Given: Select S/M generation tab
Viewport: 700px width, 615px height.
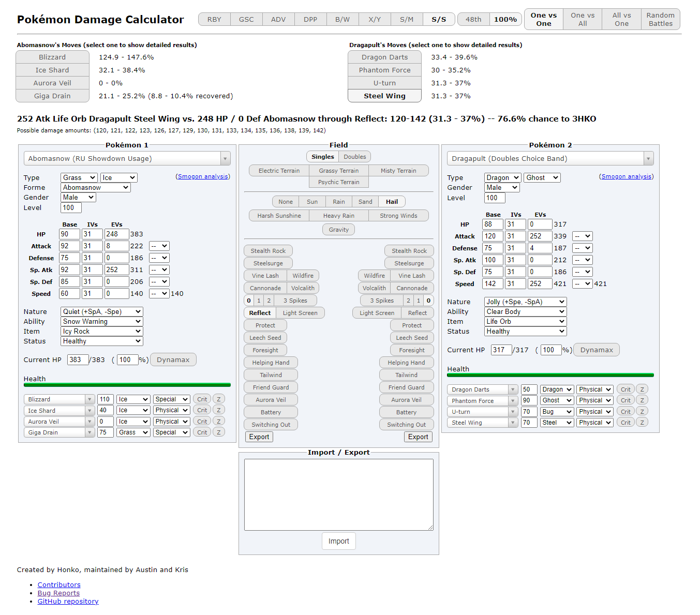Looking at the screenshot, I should tap(407, 20).
